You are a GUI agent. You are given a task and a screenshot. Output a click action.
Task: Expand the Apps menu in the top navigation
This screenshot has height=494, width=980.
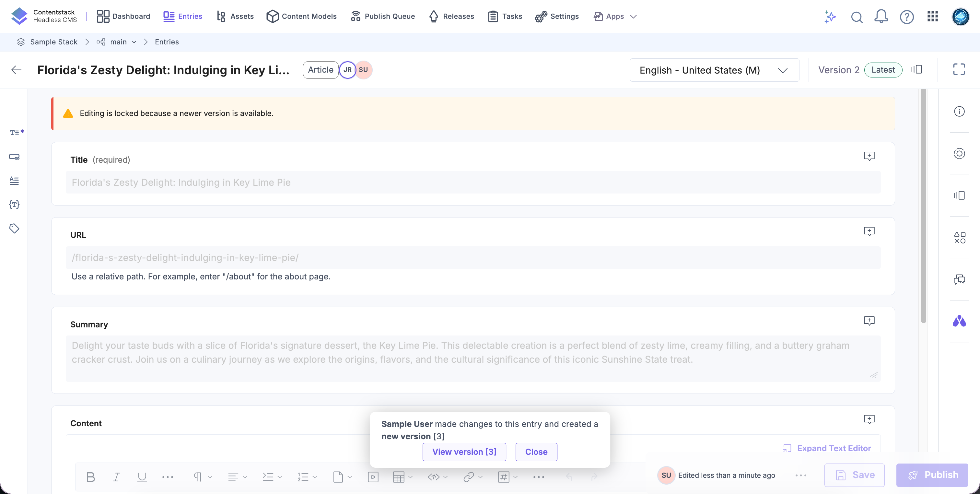tap(615, 16)
